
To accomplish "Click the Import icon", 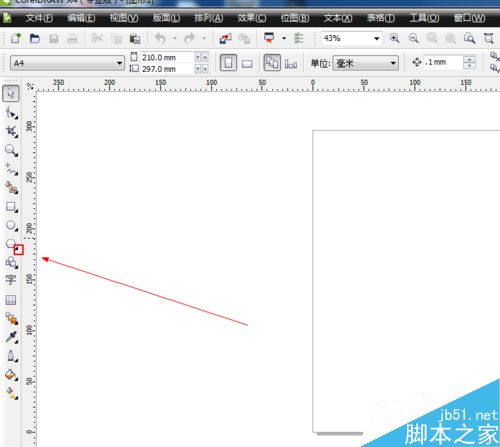I will [x=226, y=39].
